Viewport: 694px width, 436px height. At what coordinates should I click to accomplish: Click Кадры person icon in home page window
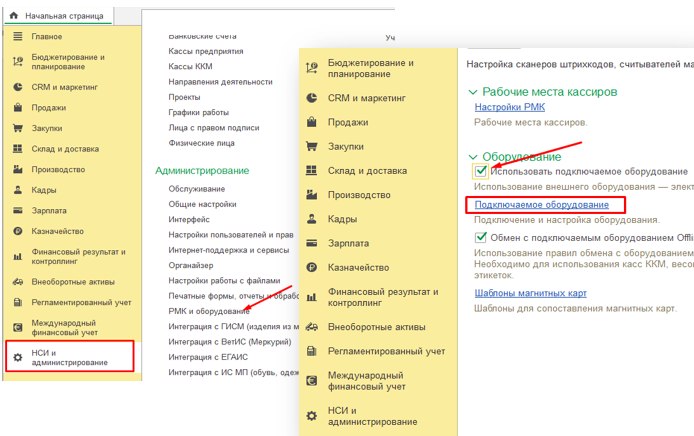(x=18, y=190)
